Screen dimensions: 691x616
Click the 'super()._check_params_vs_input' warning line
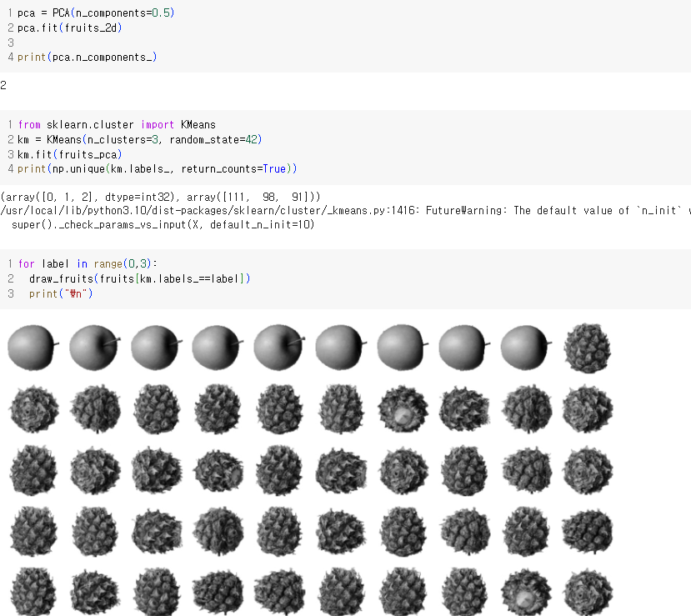163,225
